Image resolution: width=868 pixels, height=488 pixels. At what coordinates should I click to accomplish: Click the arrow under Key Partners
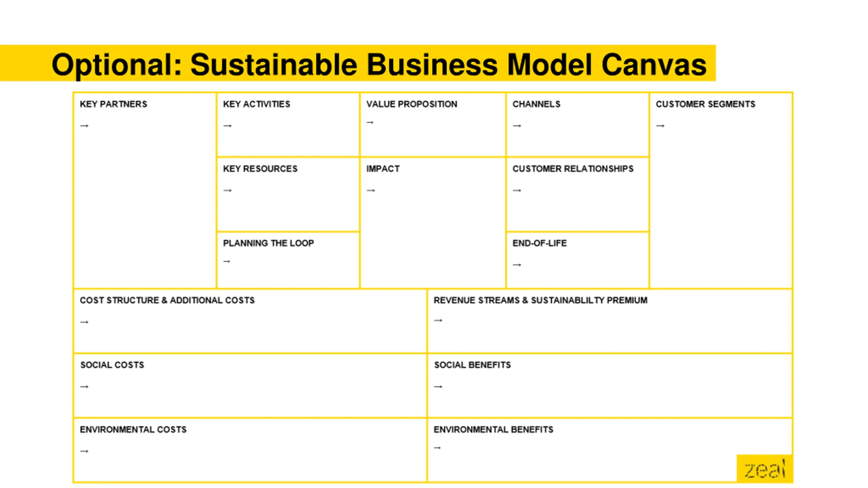tap(84, 126)
